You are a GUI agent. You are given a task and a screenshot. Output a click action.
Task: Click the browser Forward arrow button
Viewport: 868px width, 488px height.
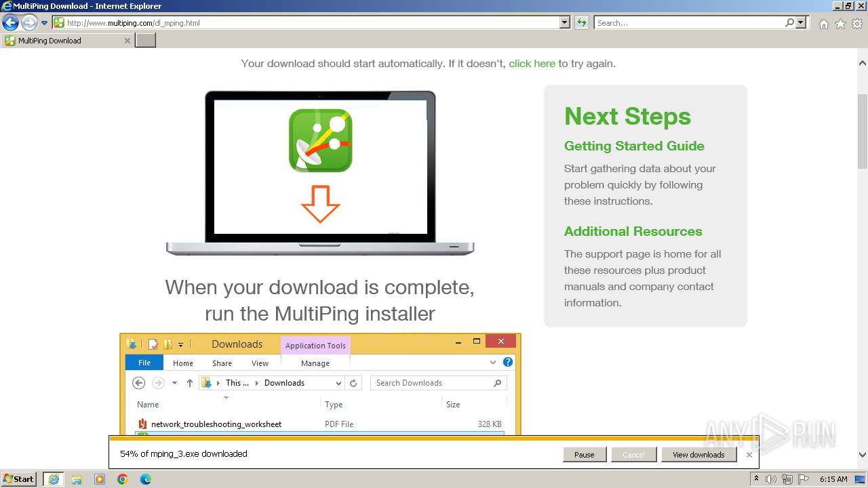tap(29, 23)
